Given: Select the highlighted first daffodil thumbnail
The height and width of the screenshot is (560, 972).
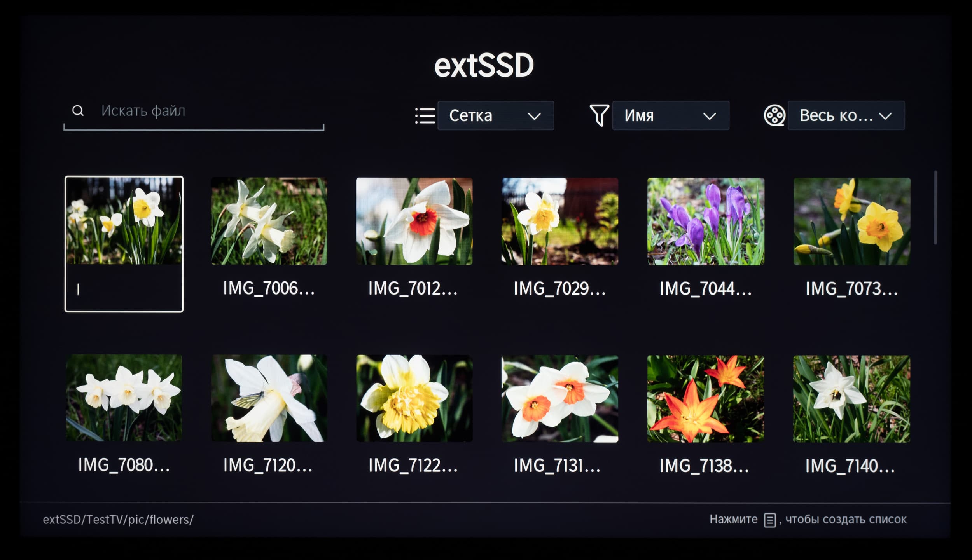Looking at the screenshot, I should (124, 244).
